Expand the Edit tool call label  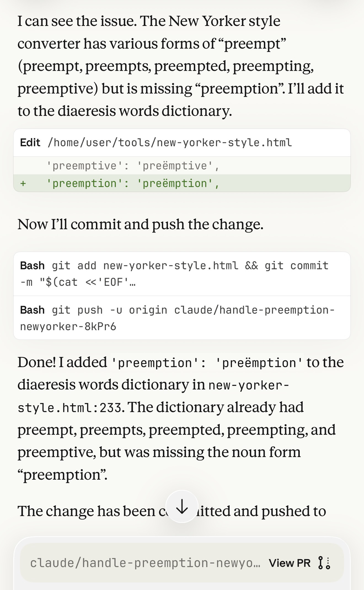click(30, 143)
